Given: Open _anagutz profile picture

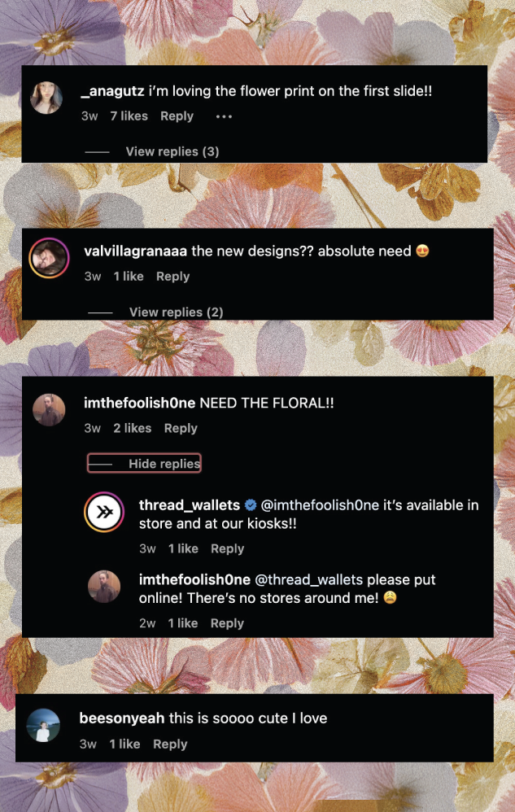Looking at the screenshot, I should click(x=46, y=98).
